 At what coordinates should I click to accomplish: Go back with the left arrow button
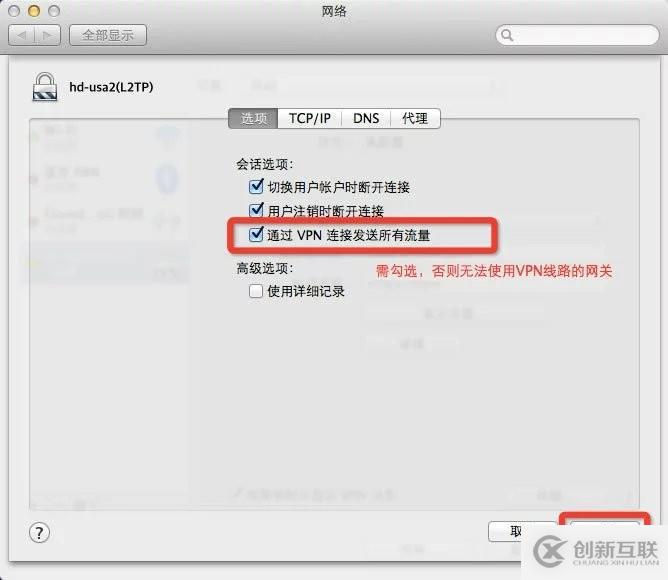[x=22, y=35]
